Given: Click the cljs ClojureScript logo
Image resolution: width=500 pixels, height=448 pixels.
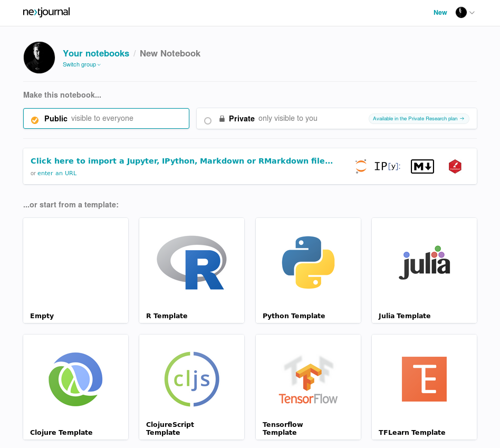Looking at the screenshot, I should (x=192, y=379).
